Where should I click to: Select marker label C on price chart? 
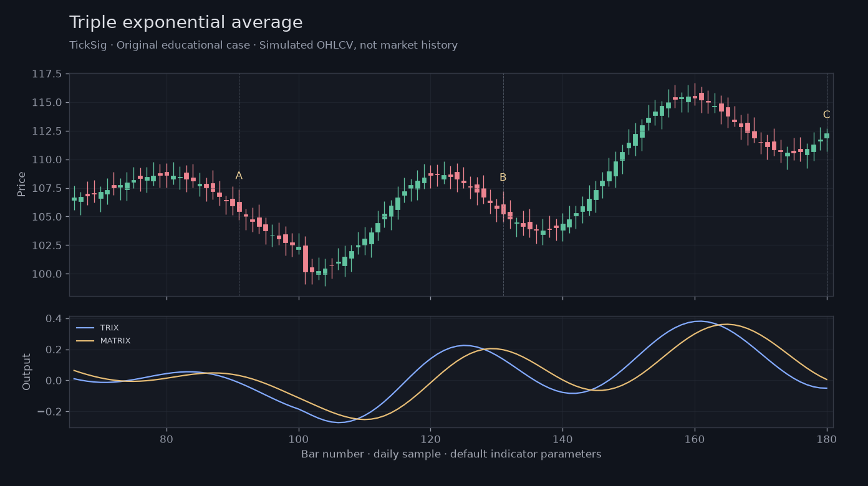(826, 115)
